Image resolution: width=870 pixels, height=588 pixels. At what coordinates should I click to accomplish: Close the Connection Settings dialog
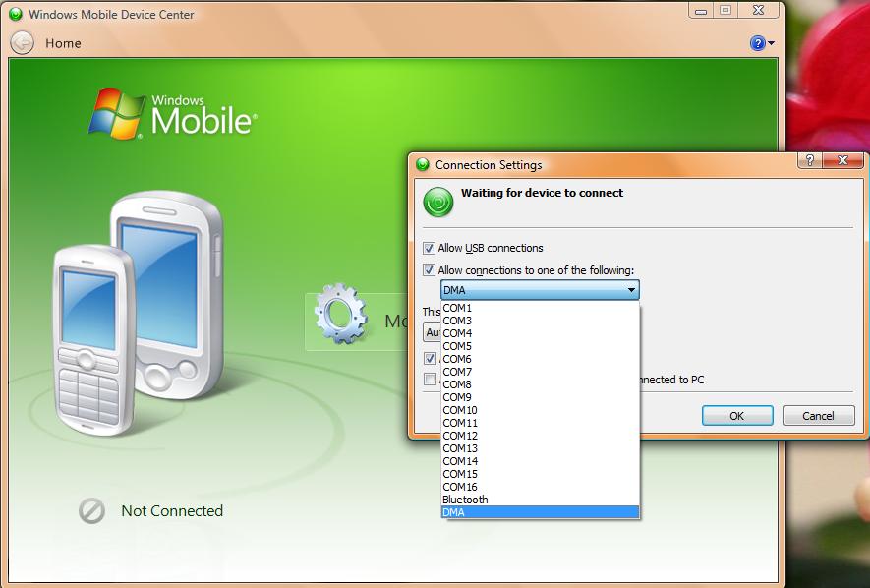point(842,161)
